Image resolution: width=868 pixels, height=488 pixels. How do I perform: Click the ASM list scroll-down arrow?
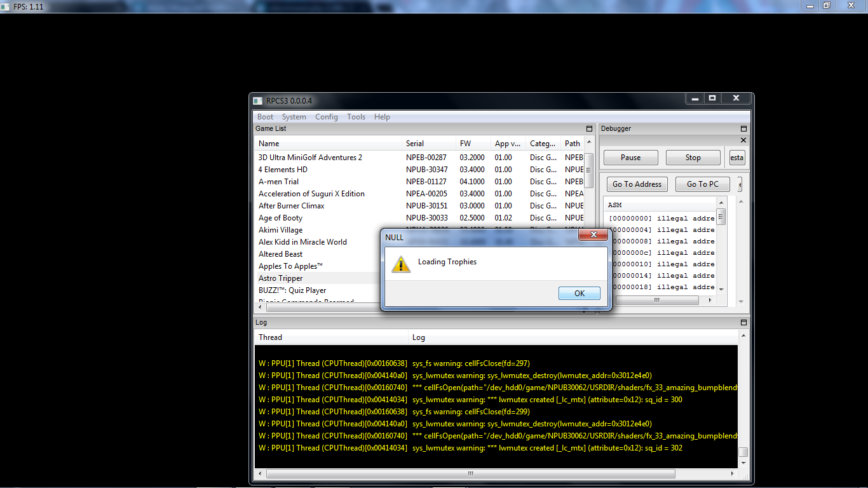tap(721, 290)
